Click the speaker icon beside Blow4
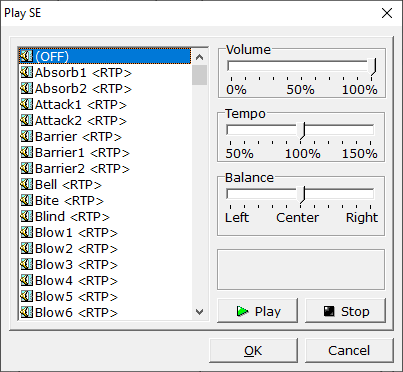The height and width of the screenshot is (372, 403). pyautogui.click(x=26, y=280)
